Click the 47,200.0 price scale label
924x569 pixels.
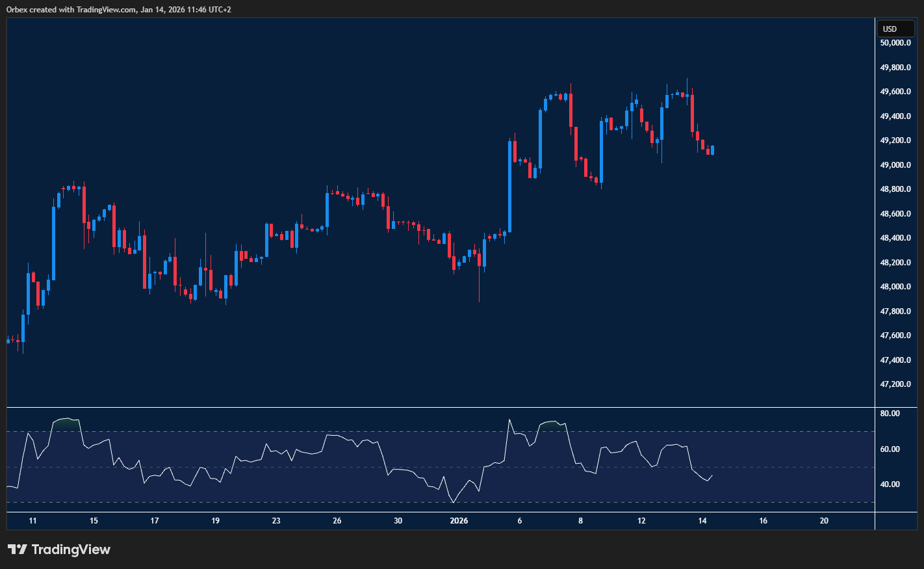[x=895, y=384]
